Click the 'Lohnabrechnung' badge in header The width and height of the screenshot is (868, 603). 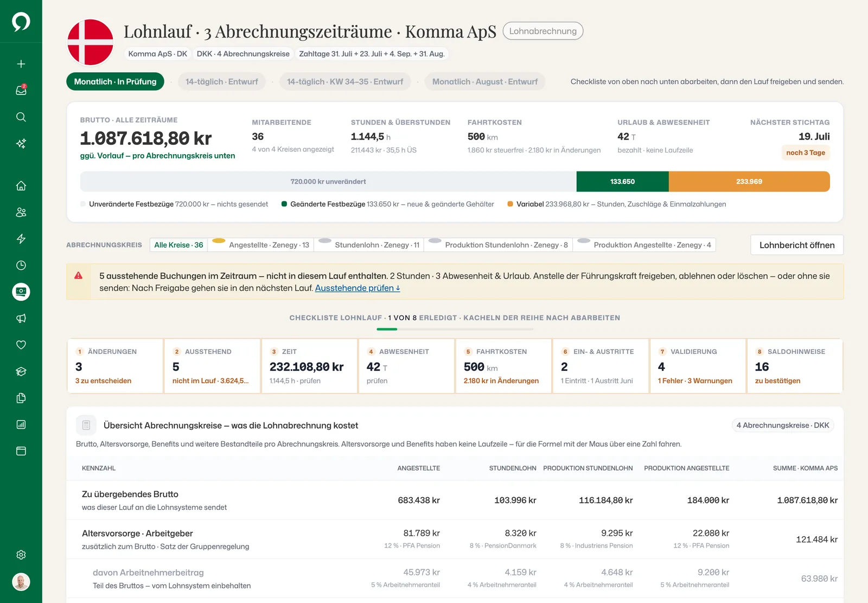click(543, 31)
